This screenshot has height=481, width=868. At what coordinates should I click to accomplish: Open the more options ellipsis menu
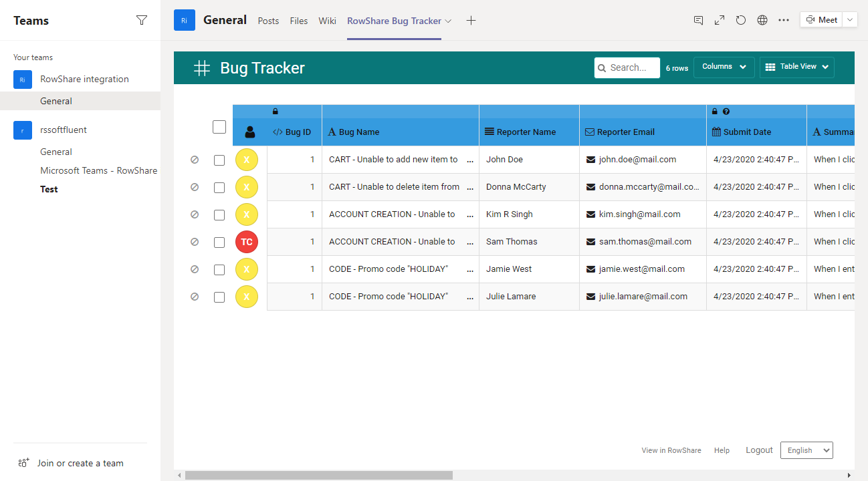point(784,20)
